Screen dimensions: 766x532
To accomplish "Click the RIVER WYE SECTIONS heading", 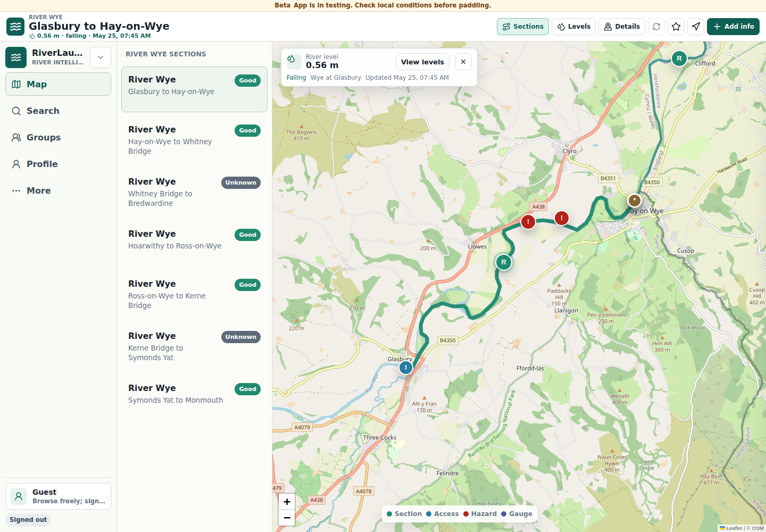I will [x=165, y=54].
